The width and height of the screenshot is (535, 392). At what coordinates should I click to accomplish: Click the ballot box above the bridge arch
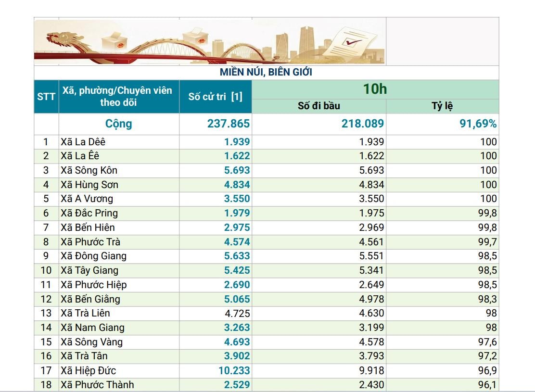pyautogui.click(x=195, y=35)
